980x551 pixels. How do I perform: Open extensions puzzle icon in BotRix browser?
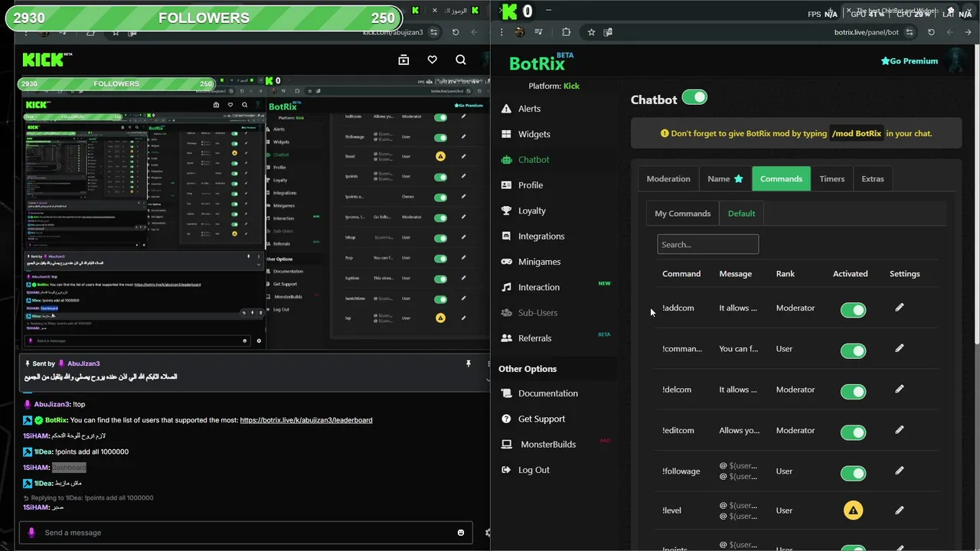click(566, 32)
